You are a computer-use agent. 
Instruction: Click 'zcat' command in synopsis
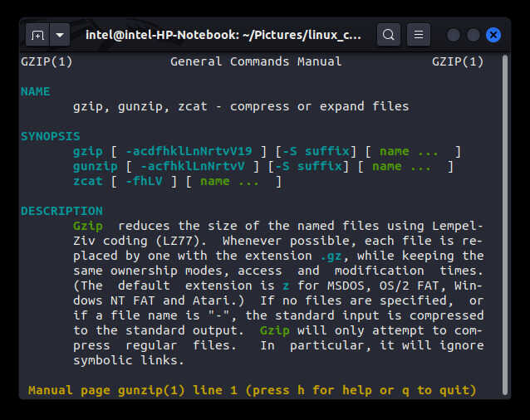point(88,181)
